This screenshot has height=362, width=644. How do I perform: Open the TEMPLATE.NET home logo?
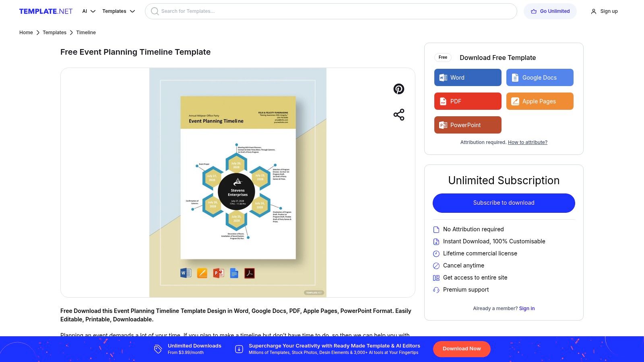(x=46, y=11)
